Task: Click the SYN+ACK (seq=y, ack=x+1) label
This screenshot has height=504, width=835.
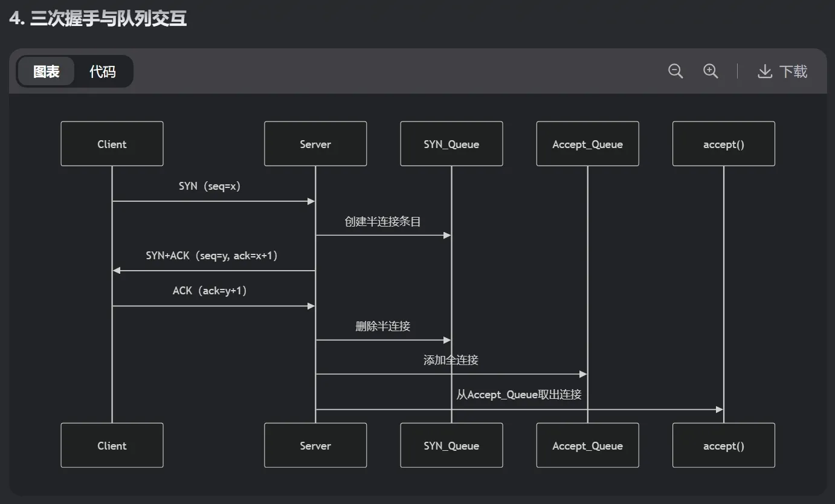Action: (x=211, y=256)
